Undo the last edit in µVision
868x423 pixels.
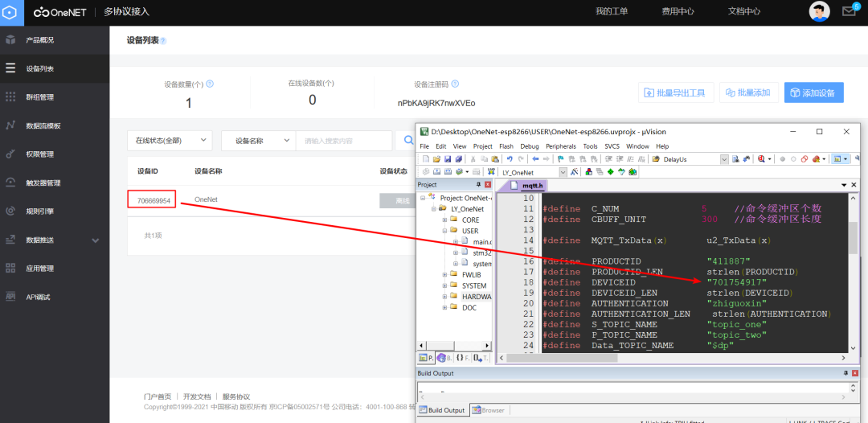[510, 159]
